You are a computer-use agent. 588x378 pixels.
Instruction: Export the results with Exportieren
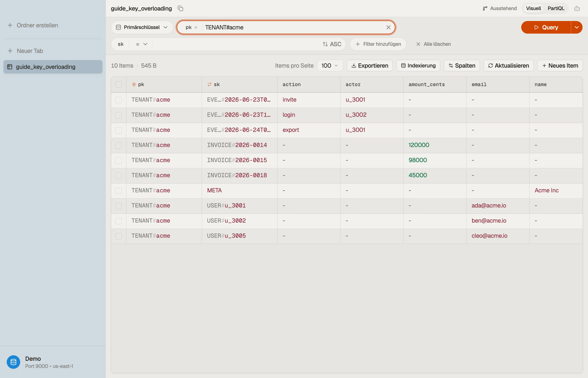click(370, 66)
